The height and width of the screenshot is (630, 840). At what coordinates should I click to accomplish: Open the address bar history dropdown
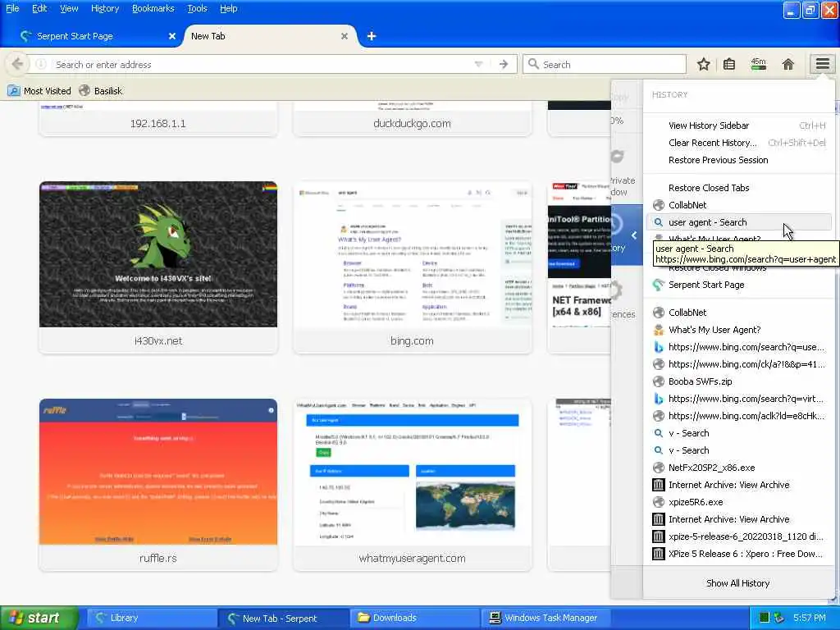(x=478, y=64)
